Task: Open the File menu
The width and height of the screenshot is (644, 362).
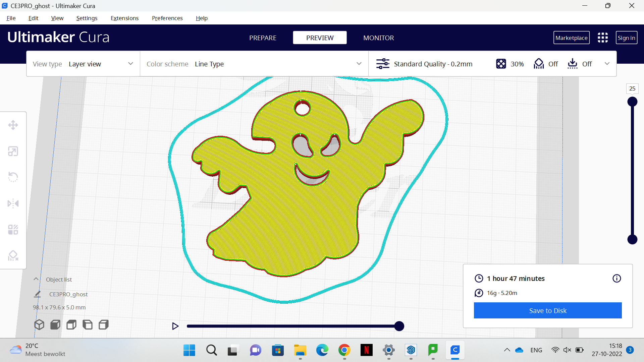Action: click(x=11, y=18)
